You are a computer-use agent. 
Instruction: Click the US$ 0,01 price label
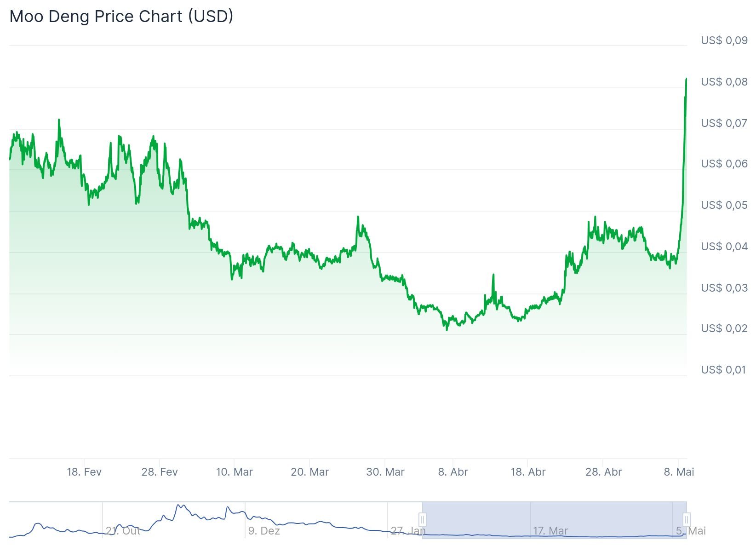[724, 370]
